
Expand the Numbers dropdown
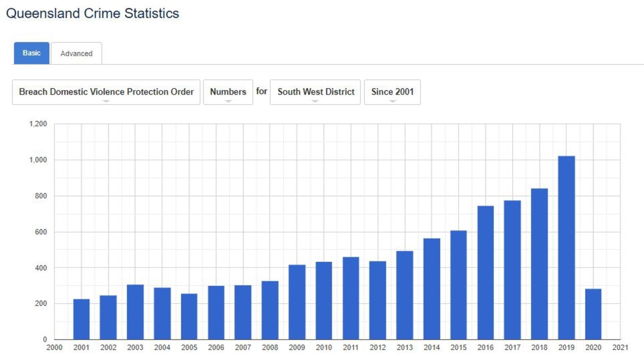pos(228,92)
